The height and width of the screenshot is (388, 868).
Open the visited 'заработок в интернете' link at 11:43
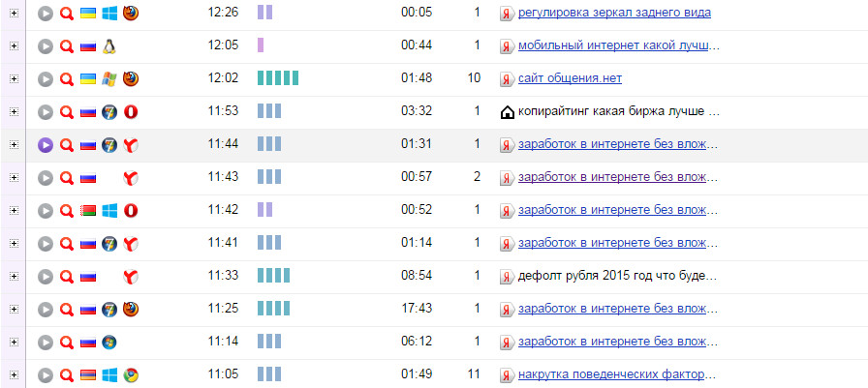click(x=619, y=177)
